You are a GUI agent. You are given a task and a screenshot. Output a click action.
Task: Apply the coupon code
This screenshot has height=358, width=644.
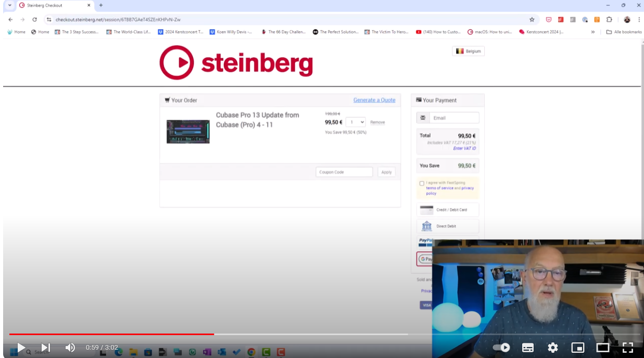[386, 172]
